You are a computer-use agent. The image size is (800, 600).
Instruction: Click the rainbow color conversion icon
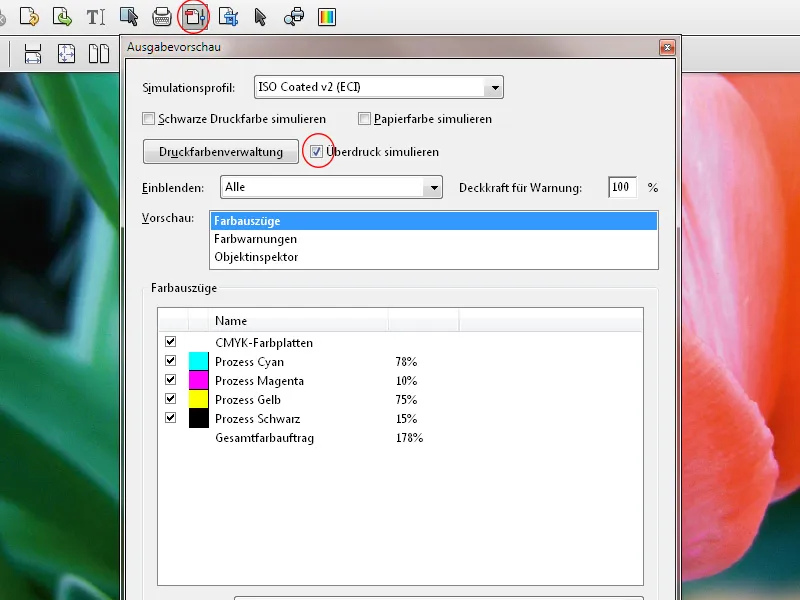coord(327,17)
